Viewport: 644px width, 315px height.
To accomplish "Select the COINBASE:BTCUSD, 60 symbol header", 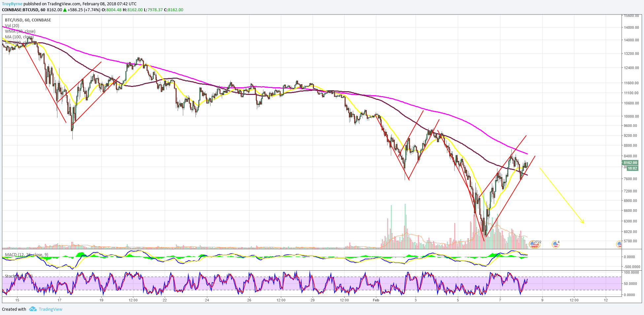I will click(x=24, y=10).
